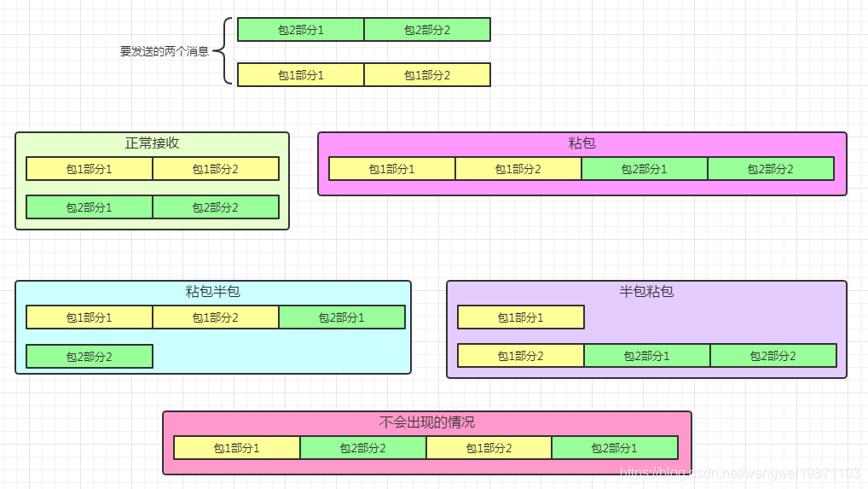Select 包2部分2 box inside 半包粘包
The height and width of the screenshot is (489, 868).
[x=773, y=356]
